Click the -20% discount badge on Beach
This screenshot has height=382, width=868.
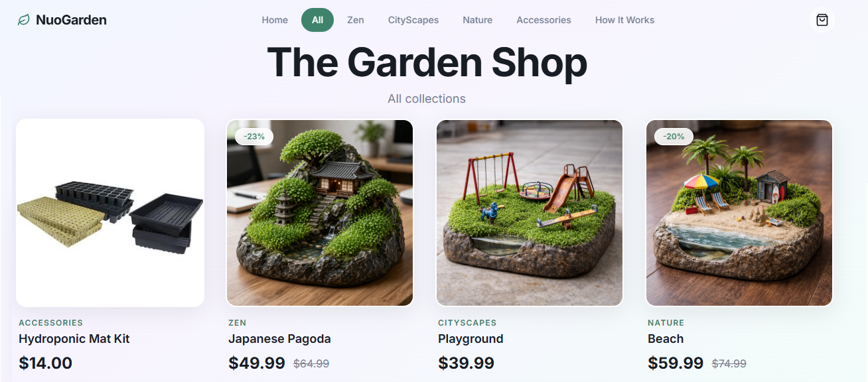674,137
